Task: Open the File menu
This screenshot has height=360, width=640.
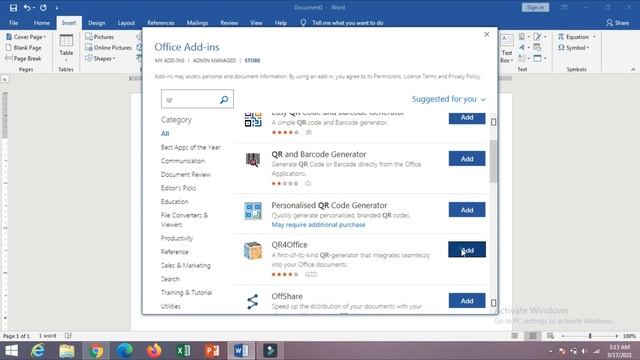Action: [x=13, y=23]
